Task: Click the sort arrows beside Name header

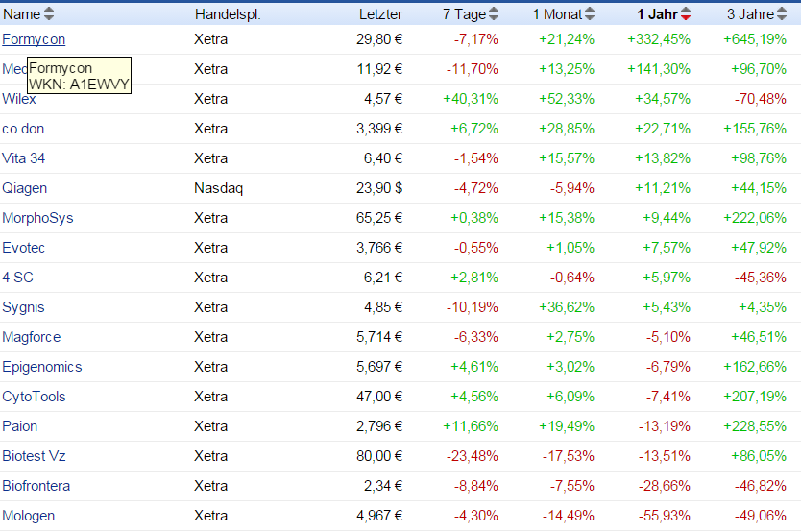Action: (50, 14)
